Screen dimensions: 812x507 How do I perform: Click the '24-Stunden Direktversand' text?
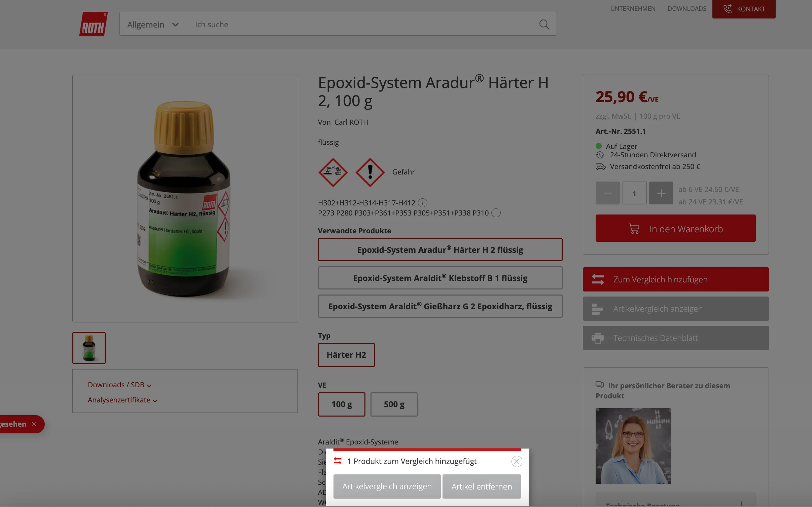653,155
